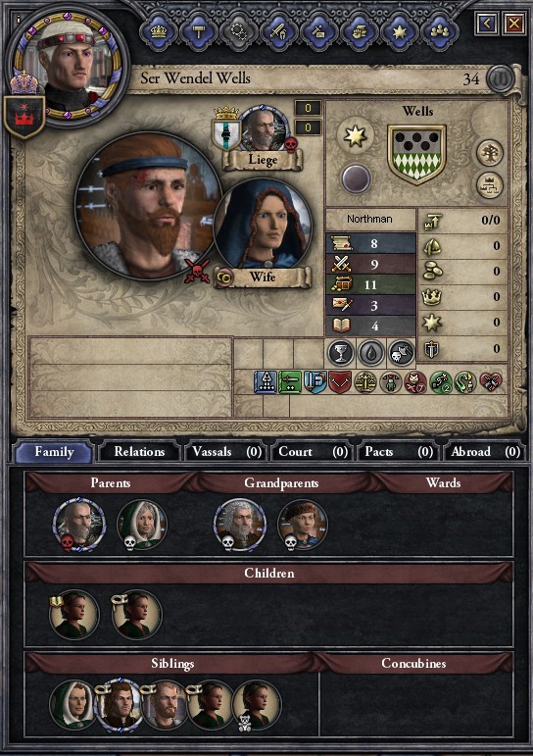The image size is (533, 756).
Task: Click the skull-and-daggers kill icon by the portrait
Action: 197,271
